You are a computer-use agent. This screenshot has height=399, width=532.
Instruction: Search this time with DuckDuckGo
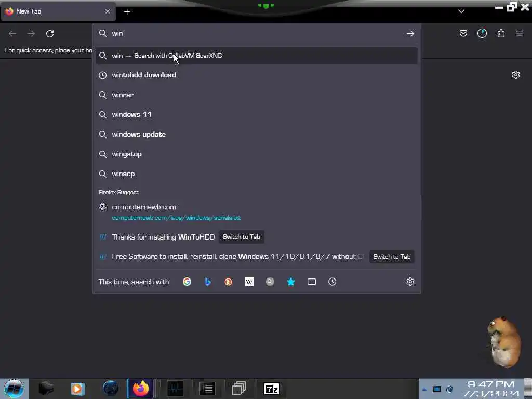click(229, 282)
